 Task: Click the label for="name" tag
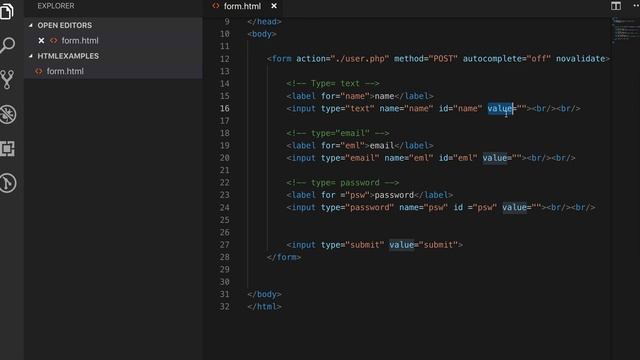point(330,96)
